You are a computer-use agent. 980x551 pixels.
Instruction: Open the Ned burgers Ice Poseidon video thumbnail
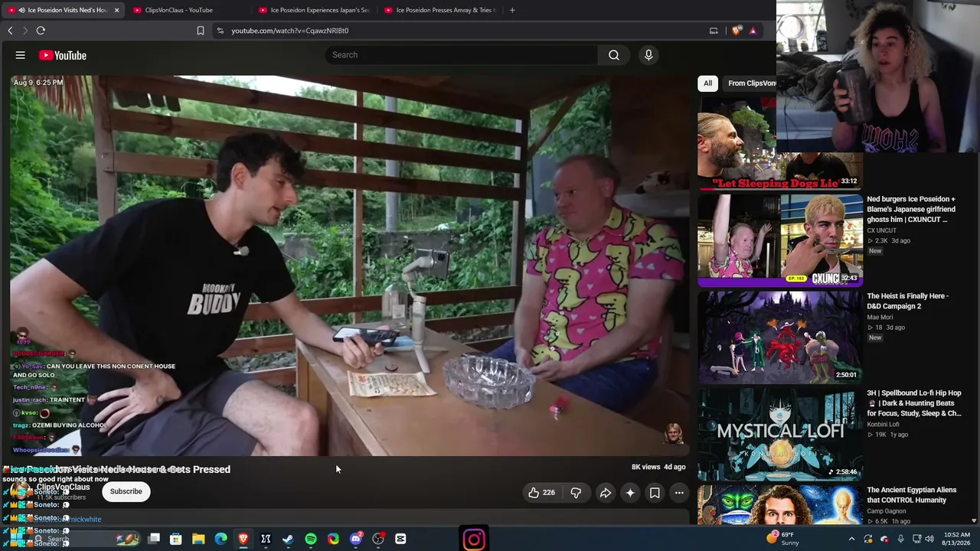[x=780, y=240]
